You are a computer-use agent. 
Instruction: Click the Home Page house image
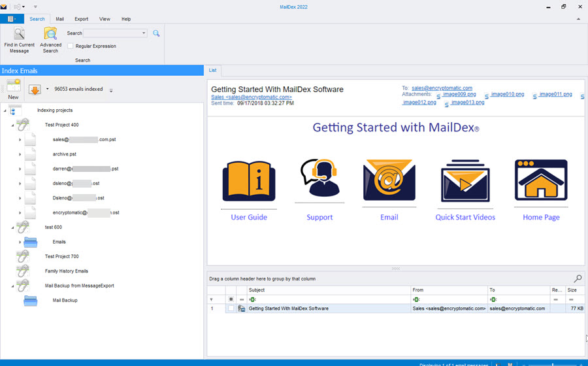(541, 180)
